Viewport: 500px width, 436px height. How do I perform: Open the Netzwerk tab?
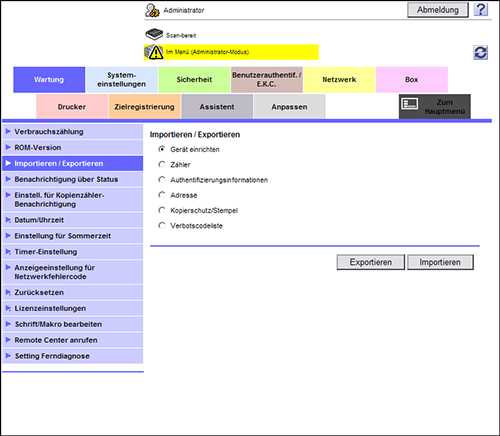(339, 80)
